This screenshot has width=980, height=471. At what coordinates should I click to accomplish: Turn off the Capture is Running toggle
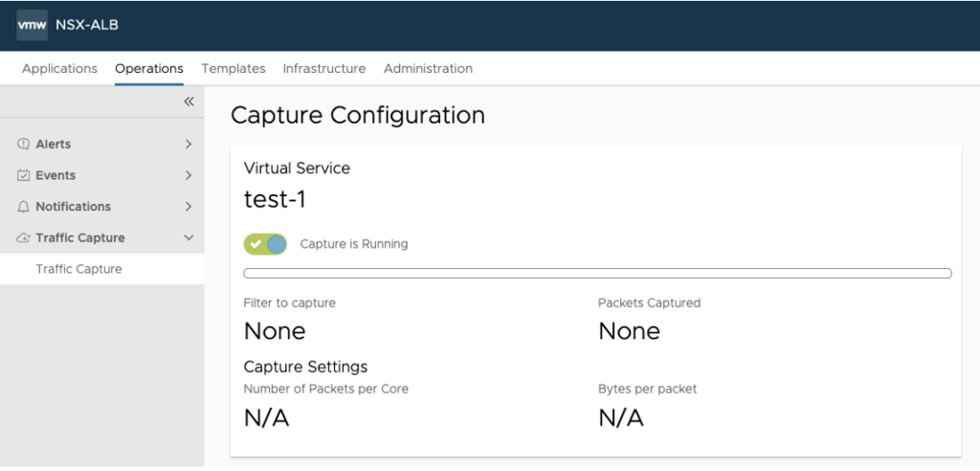265,244
